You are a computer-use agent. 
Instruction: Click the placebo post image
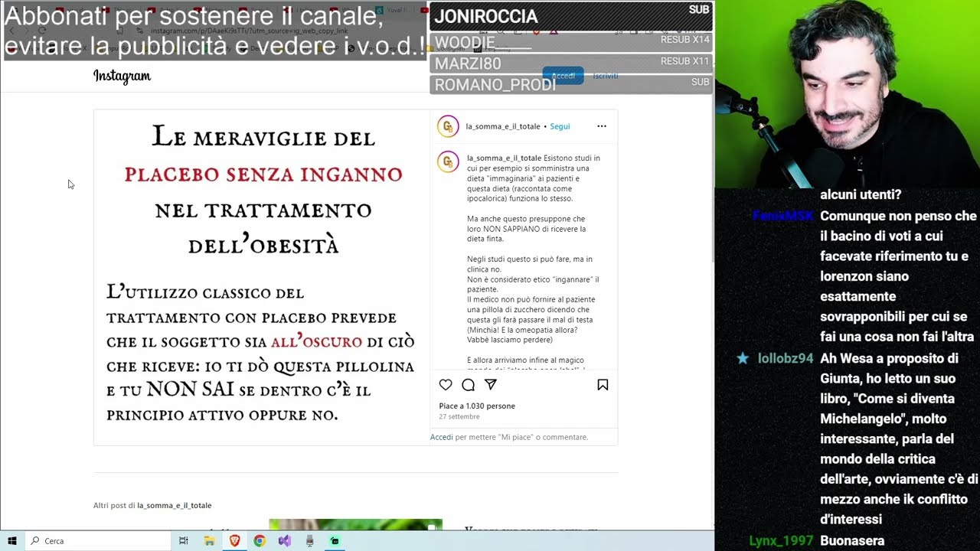pos(262,278)
